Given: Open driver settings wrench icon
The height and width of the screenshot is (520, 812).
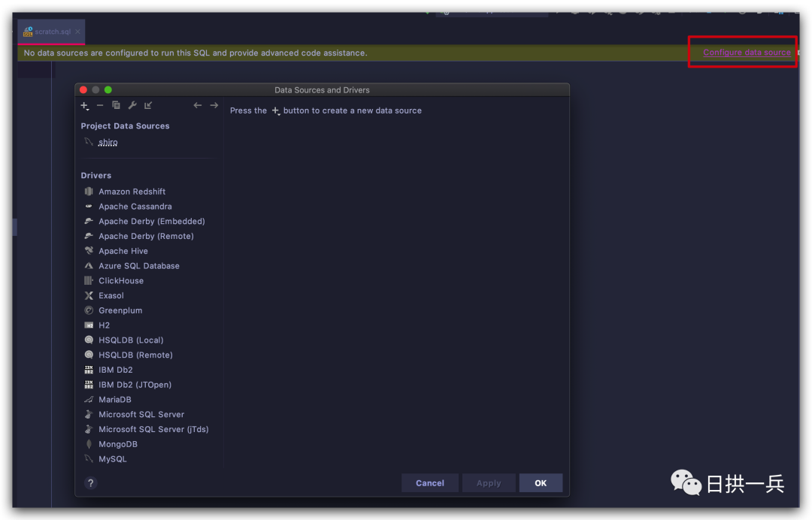Looking at the screenshot, I should pos(132,105).
